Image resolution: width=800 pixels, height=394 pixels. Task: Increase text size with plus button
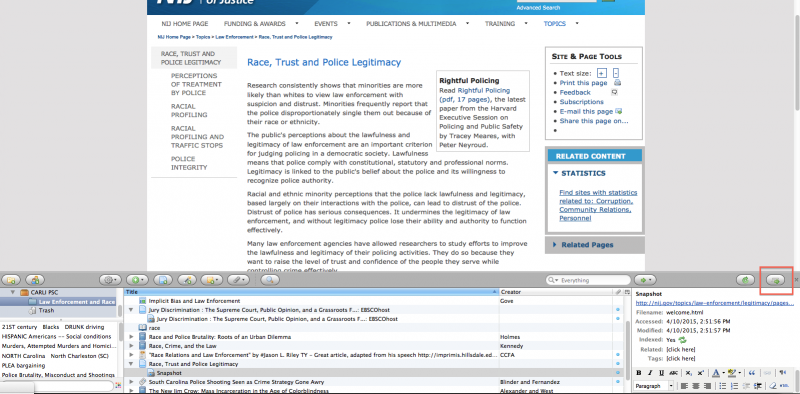[602, 73]
